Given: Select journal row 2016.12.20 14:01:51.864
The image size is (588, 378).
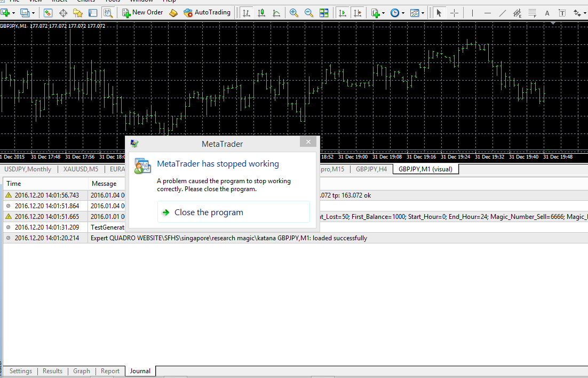Looking at the screenshot, I should pos(296,206).
